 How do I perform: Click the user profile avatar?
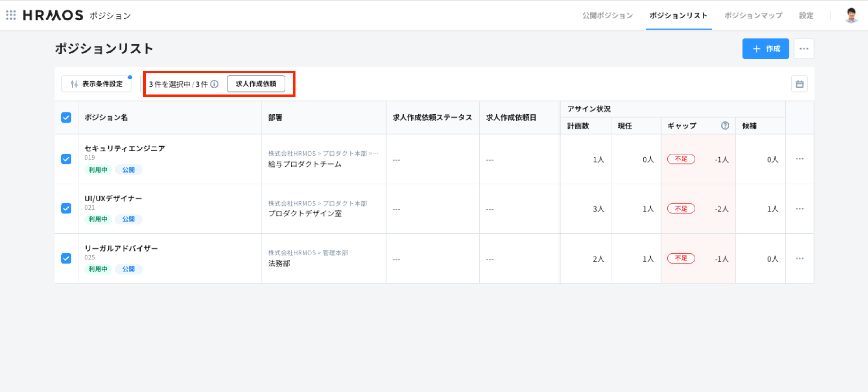point(851,15)
